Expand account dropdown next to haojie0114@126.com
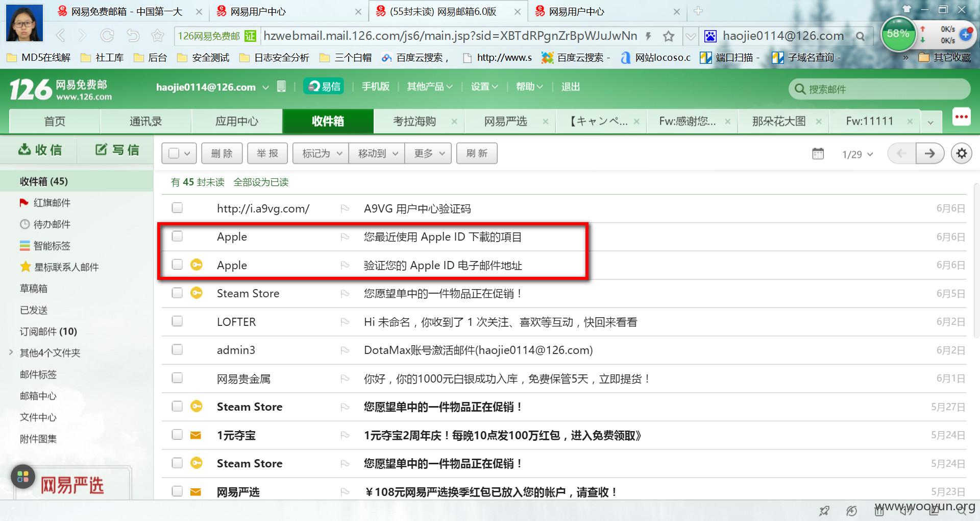980x521 pixels. [x=265, y=87]
